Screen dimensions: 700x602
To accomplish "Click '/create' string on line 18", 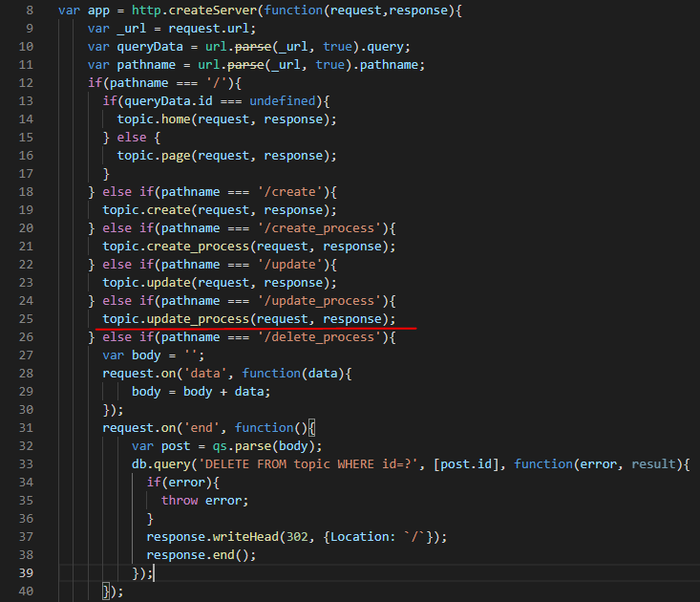I will pyautogui.click(x=290, y=192).
